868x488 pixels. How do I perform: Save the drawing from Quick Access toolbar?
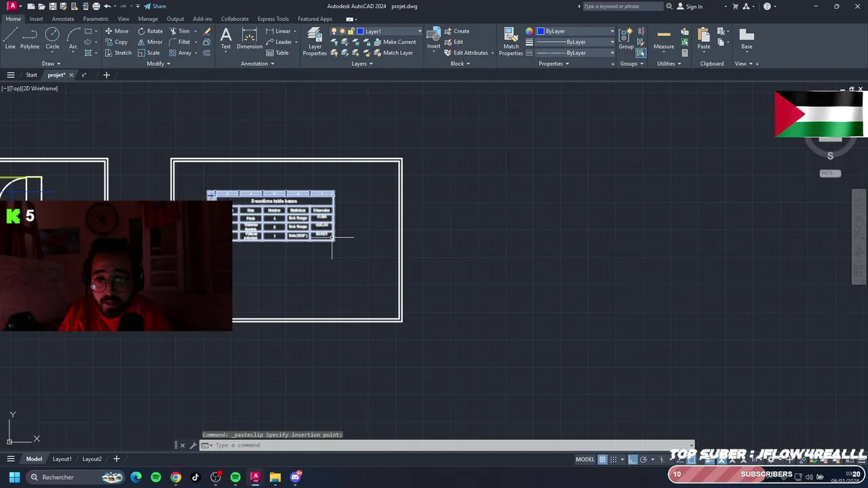52,6
